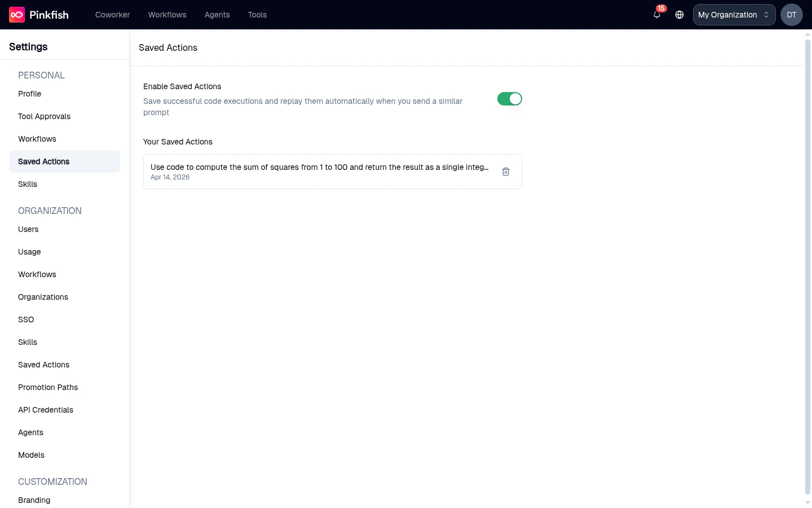Viewport: 812px width, 508px height.
Task: Open the DT profile avatar menu
Action: [x=791, y=15]
